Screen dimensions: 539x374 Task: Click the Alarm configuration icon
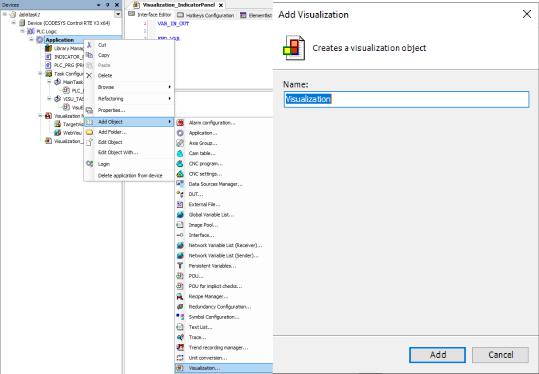coord(180,123)
